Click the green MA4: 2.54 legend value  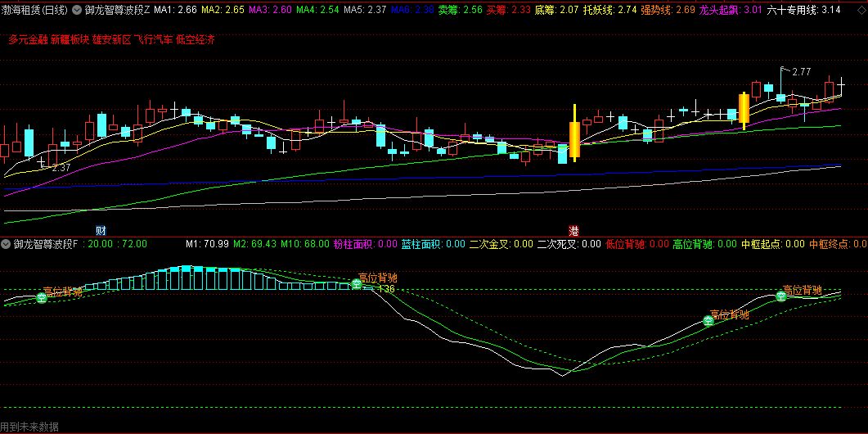coord(317,10)
